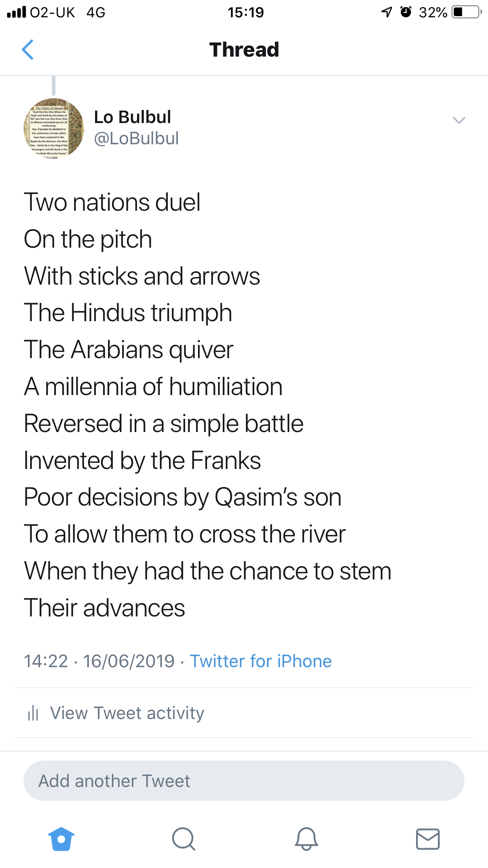The width and height of the screenshot is (488, 868).
Task: Open the Search magnifier tab
Action: pos(183,839)
